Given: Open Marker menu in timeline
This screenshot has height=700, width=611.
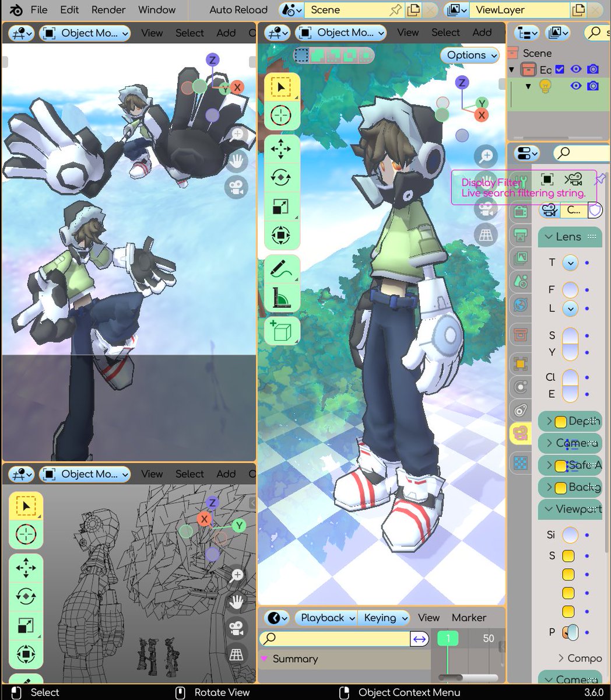Looking at the screenshot, I should [469, 618].
